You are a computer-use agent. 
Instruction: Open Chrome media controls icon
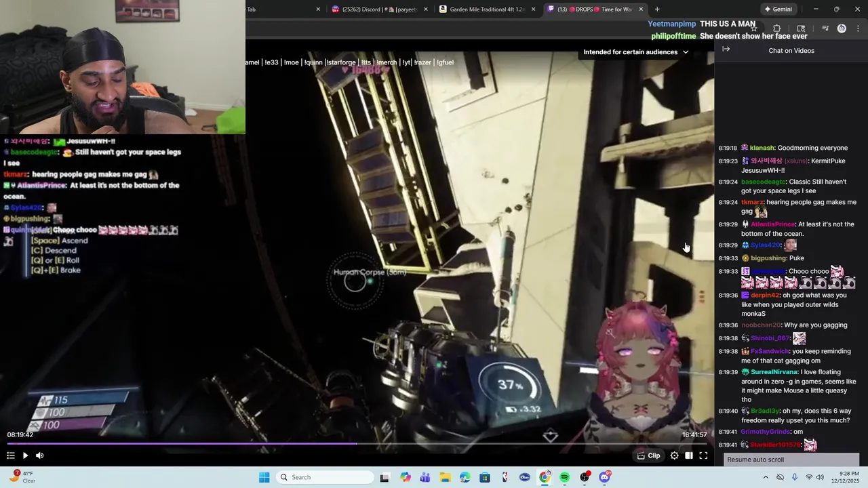825,28
